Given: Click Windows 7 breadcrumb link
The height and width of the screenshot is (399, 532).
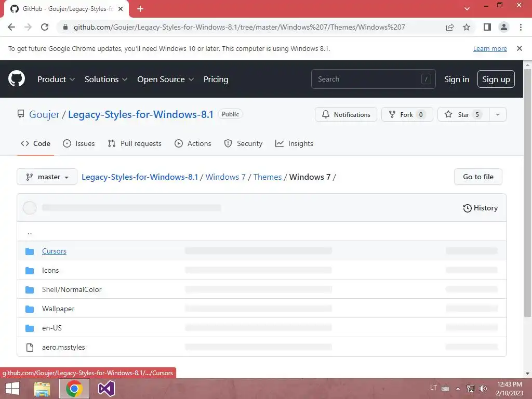Looking at the screenshot, I should coord(225,177).
